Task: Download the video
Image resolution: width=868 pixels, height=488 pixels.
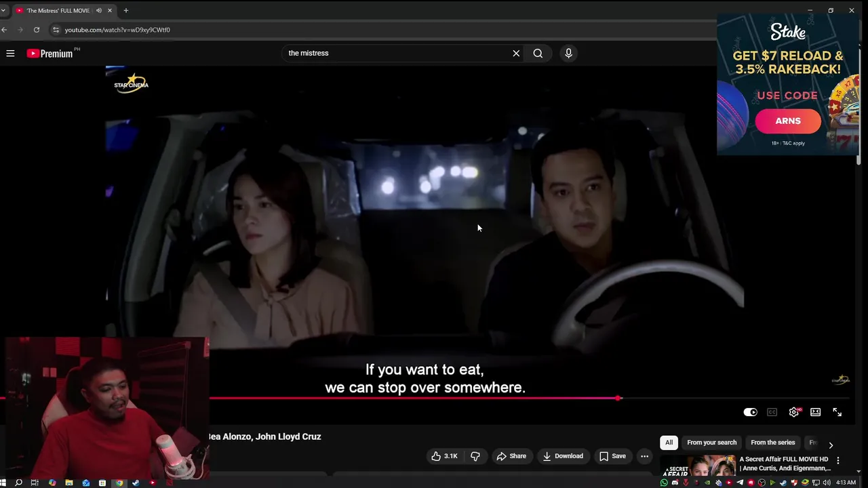Action: (x=563, y=456)
